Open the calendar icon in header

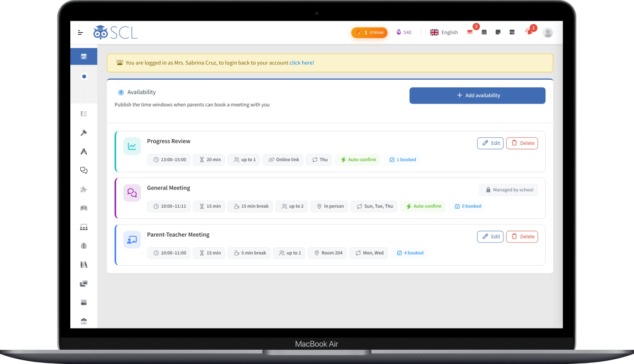(484, 32)
